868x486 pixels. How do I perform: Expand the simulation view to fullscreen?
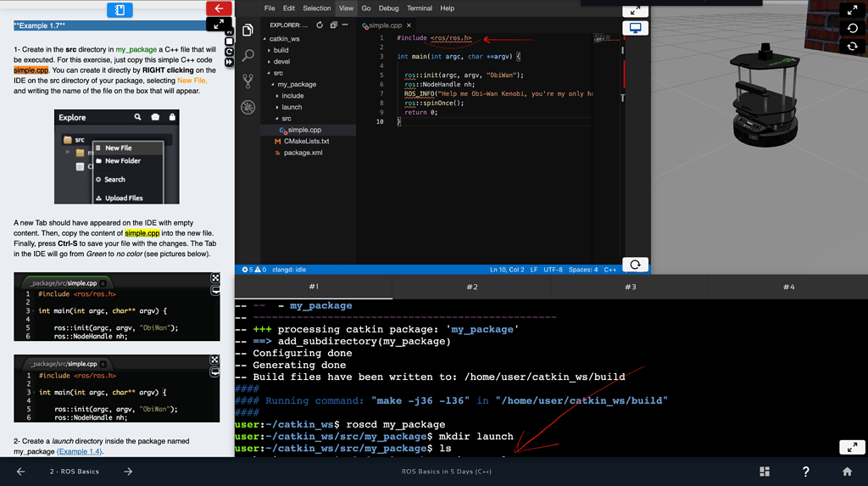(852, 10)
